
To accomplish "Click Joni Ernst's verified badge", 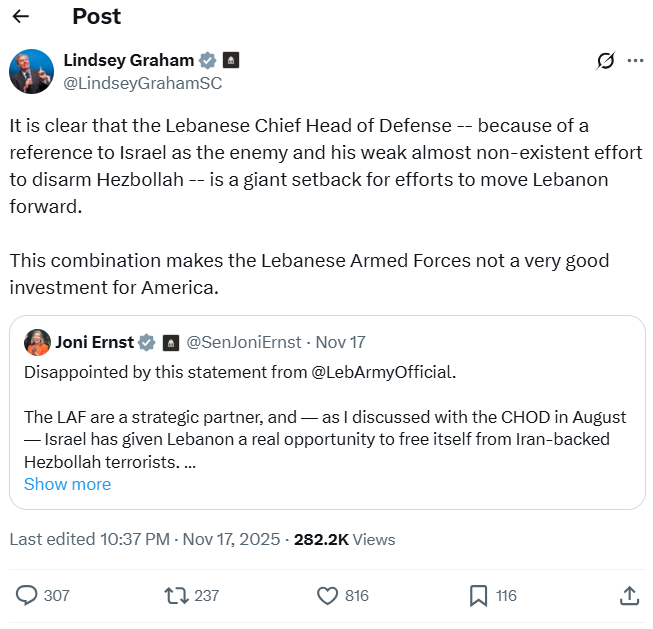I will click(147, 342).
